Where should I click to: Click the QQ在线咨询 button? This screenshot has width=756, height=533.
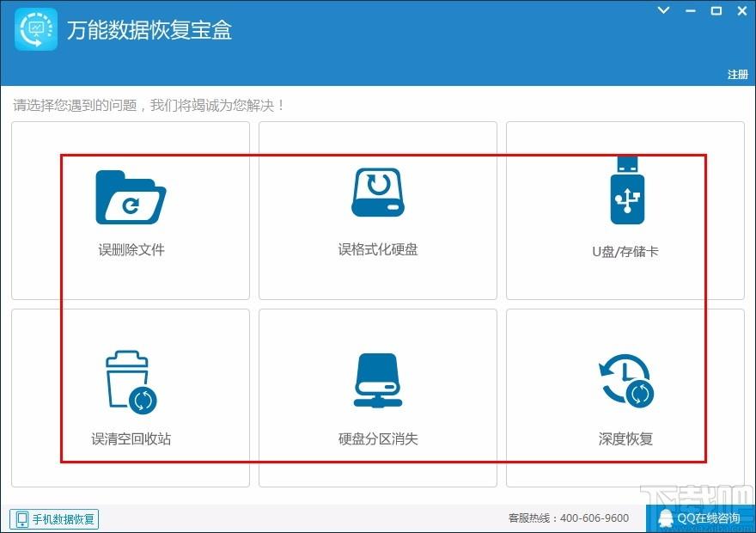[x=699, y=518]
